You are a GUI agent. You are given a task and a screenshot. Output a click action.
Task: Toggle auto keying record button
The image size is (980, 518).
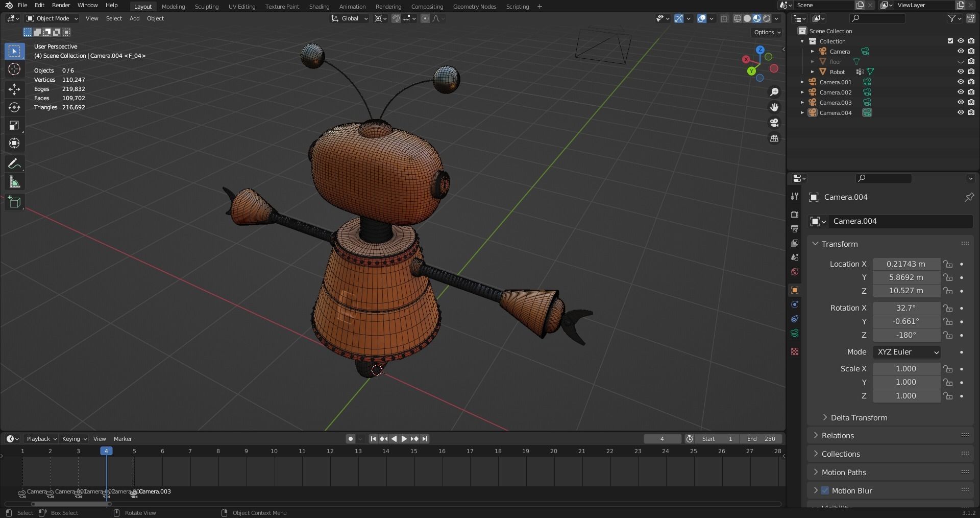coord(350,439)
